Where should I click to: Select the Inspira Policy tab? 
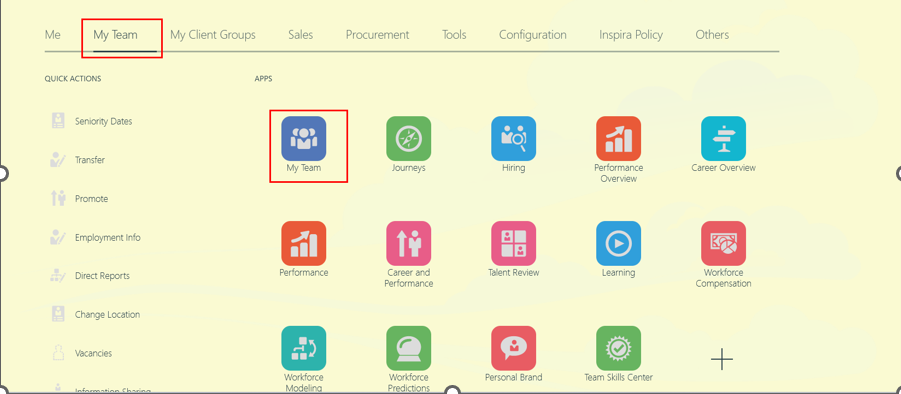point(631,34)
